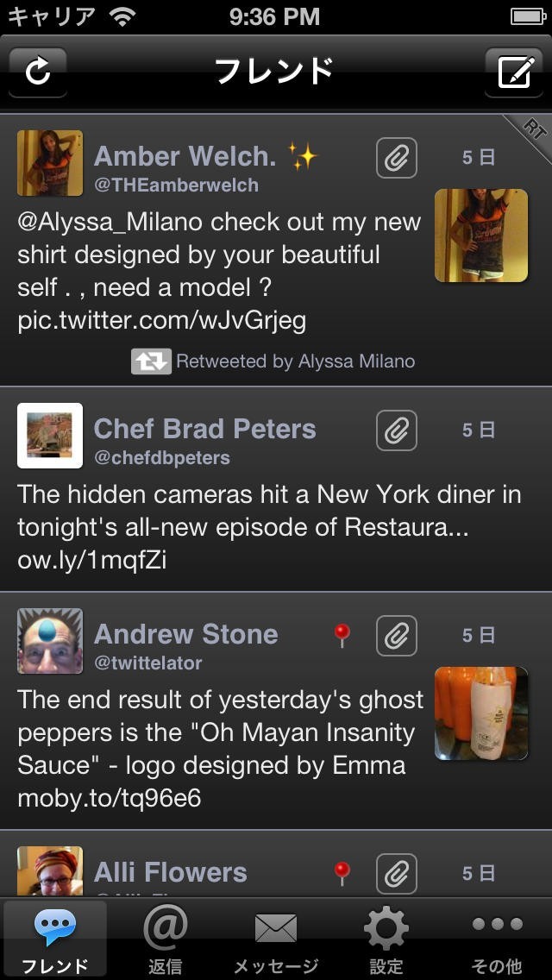
Task: Open the ow.ly/1mqfZi link
Action: coord(92,560)
